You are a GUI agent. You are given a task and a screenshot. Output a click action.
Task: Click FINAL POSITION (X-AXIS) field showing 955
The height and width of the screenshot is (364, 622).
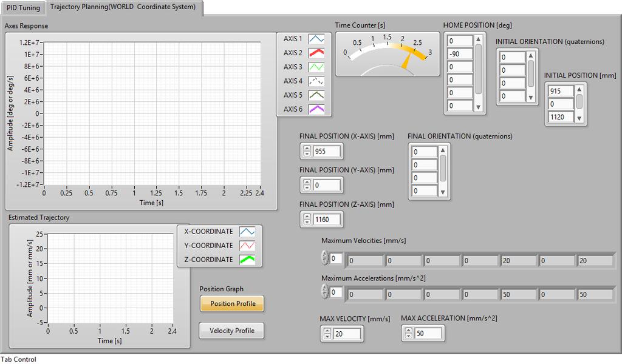(326, 151)
